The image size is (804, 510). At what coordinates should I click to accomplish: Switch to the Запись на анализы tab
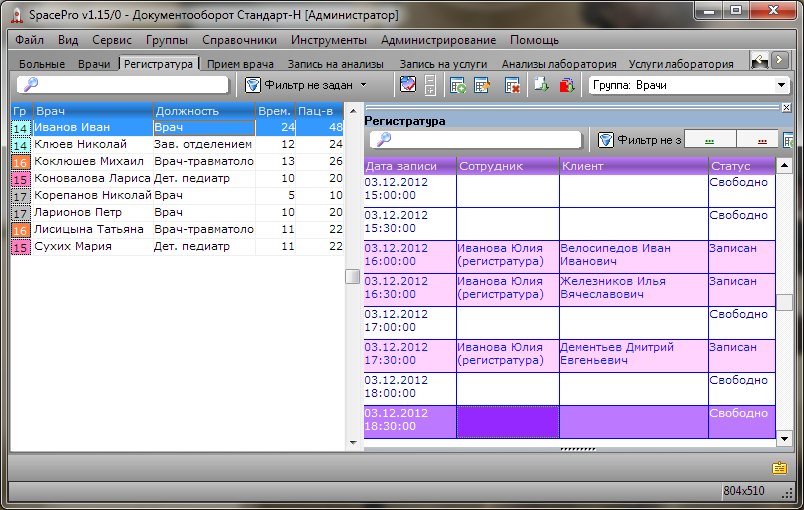coord(335,64)
